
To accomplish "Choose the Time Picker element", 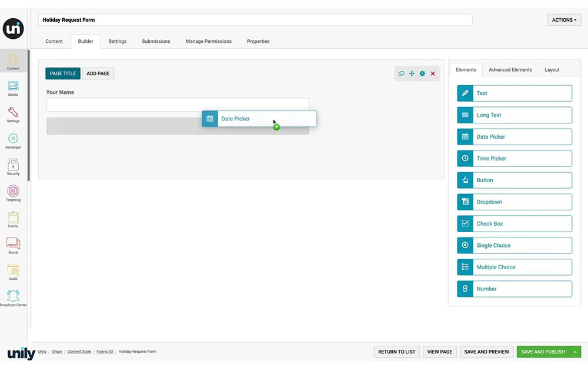I will (514, 159).
